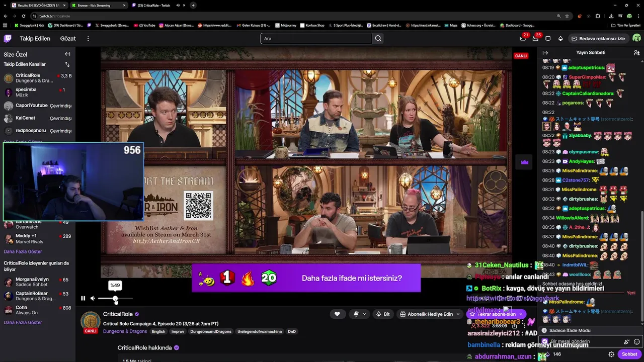Open the Chrome apps grid in bookmarks bar
Viewport: 644px width, 362px height.
pyautogui.click(x=5, y=25)
